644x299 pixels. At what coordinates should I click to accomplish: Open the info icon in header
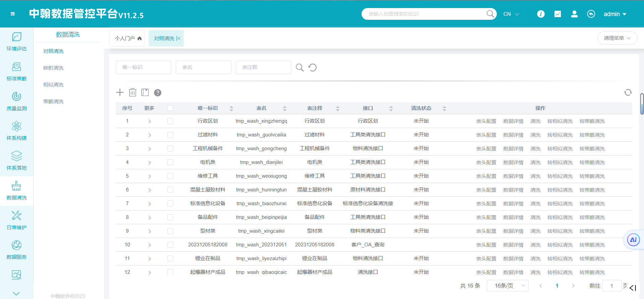point(541,14)
